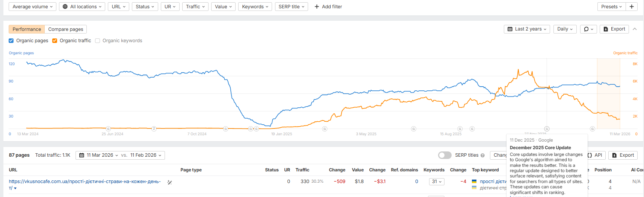
Task: Uncheck the Organic traffic checkbox
Action: point(55,41)
